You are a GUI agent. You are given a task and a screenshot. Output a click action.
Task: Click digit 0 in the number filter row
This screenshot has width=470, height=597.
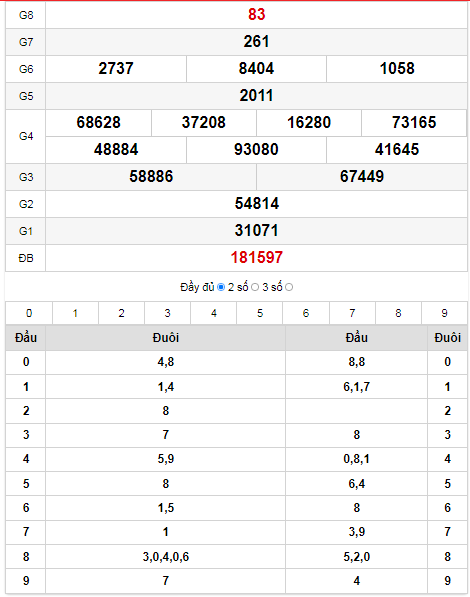click(29, 313)
